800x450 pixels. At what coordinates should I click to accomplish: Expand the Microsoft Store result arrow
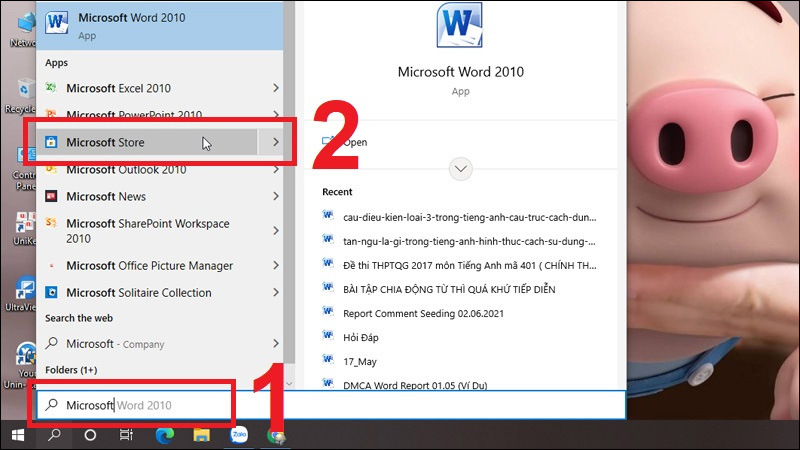[x=276, y=142]
